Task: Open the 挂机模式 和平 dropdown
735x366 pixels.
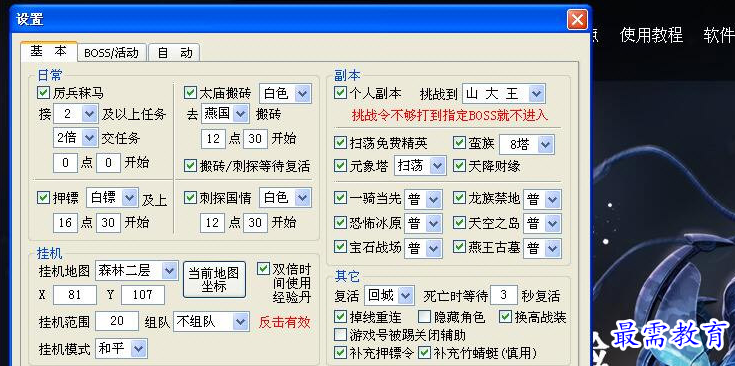Action: [121, 348]
